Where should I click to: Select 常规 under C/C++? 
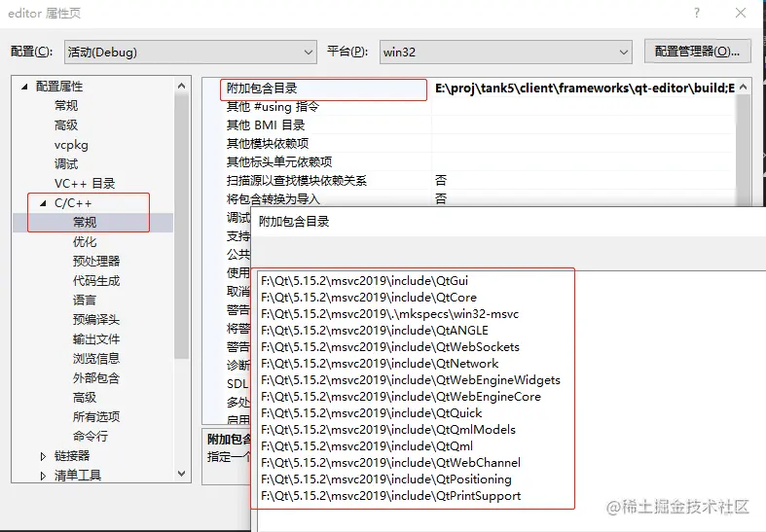85,223
